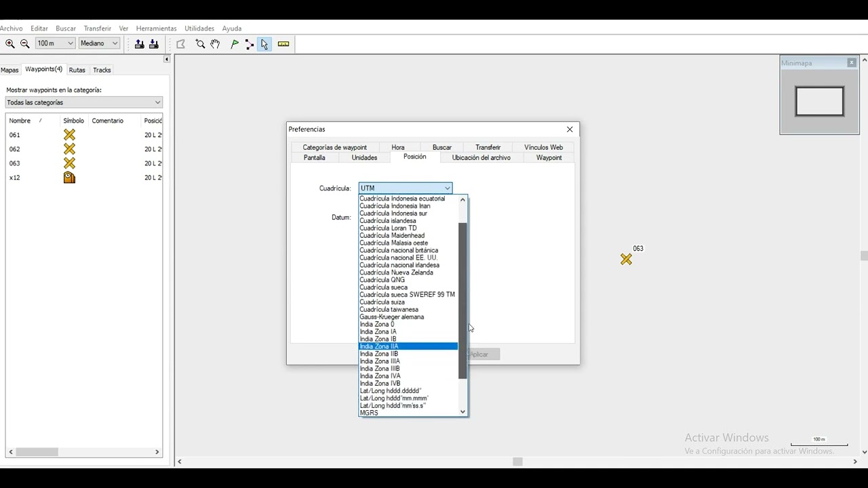Switch to the Mapas tab
Image resolution: width=868 pixels, height=488 pixels.
[9, 70]
